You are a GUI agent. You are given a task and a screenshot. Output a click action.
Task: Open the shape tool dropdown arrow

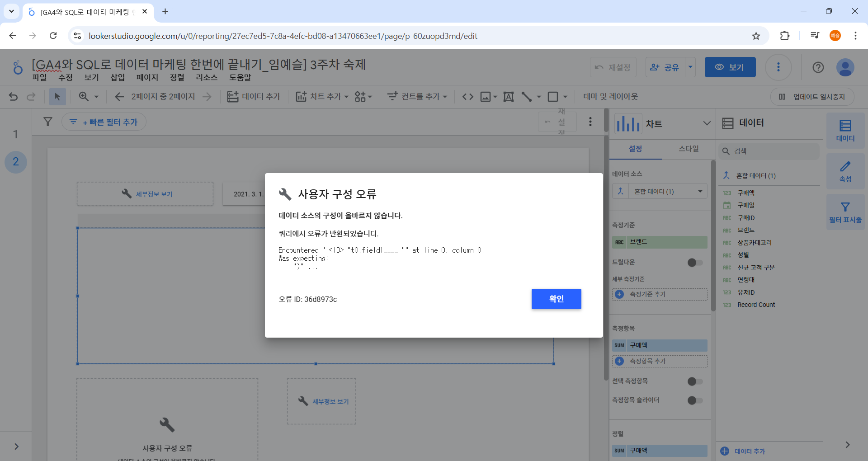pyautogui.click(x=565, y=96)
